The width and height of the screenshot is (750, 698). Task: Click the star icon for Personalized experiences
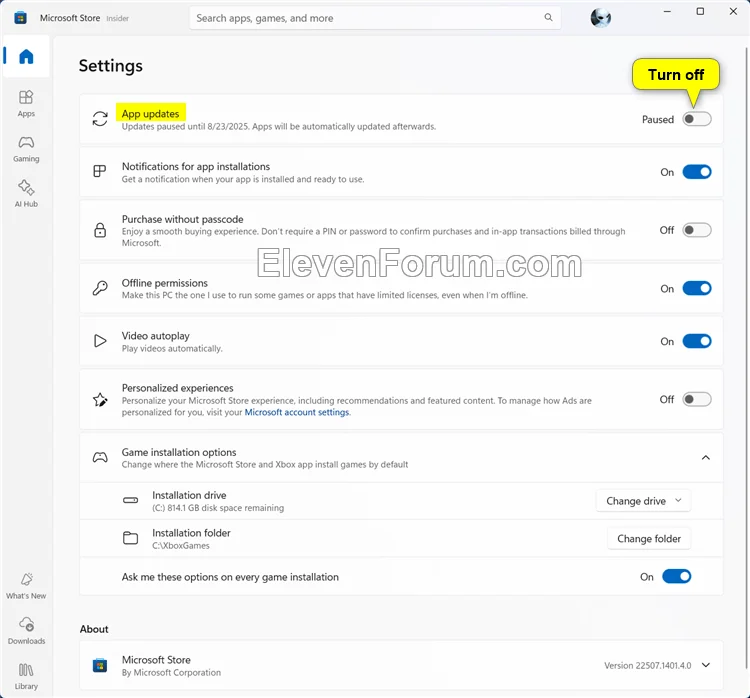click(100, 399)
